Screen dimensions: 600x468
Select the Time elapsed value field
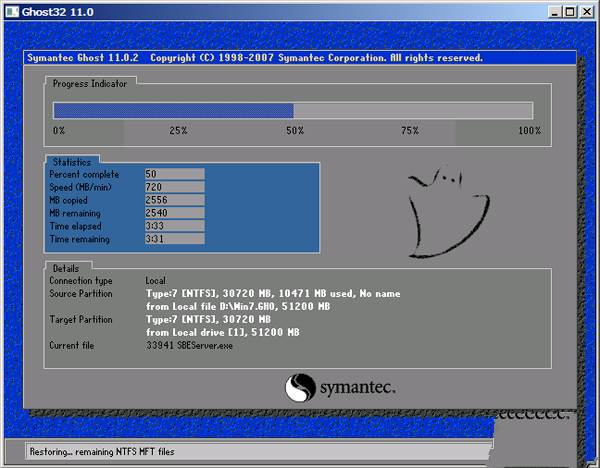[x=174, y=226]
